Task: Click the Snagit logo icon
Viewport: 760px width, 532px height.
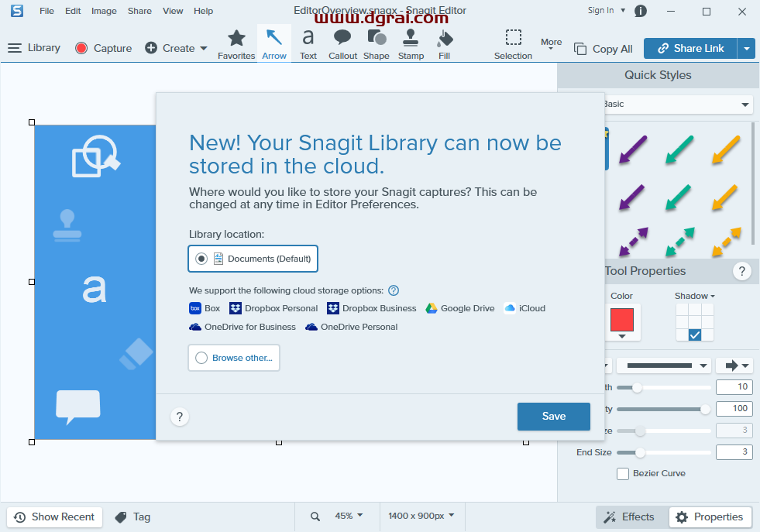Action: pos(17,11)
